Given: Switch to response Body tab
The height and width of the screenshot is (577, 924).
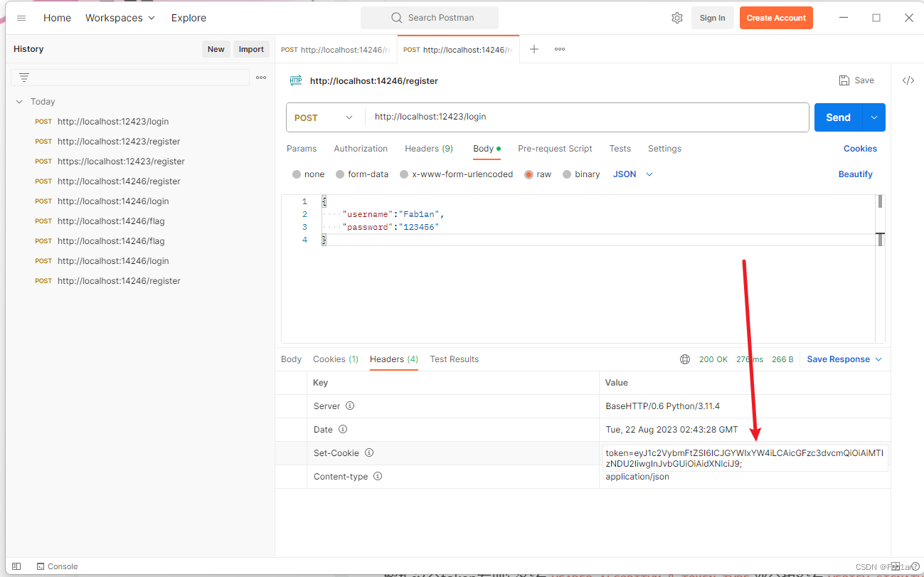Looking at the screenshot, I should (291, 359).
